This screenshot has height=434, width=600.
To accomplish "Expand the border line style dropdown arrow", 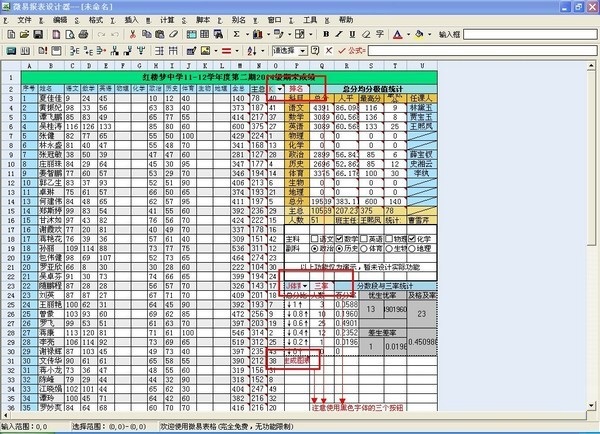I will click(x=237, y=51).
